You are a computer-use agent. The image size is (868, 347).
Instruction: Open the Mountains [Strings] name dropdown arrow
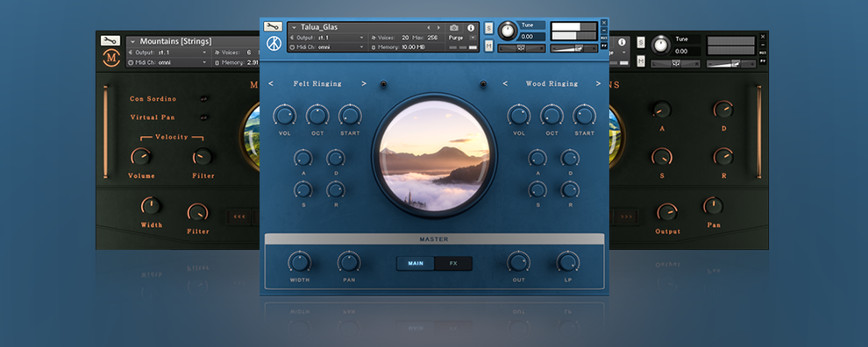pyautogui.click(x=132, y=42)
